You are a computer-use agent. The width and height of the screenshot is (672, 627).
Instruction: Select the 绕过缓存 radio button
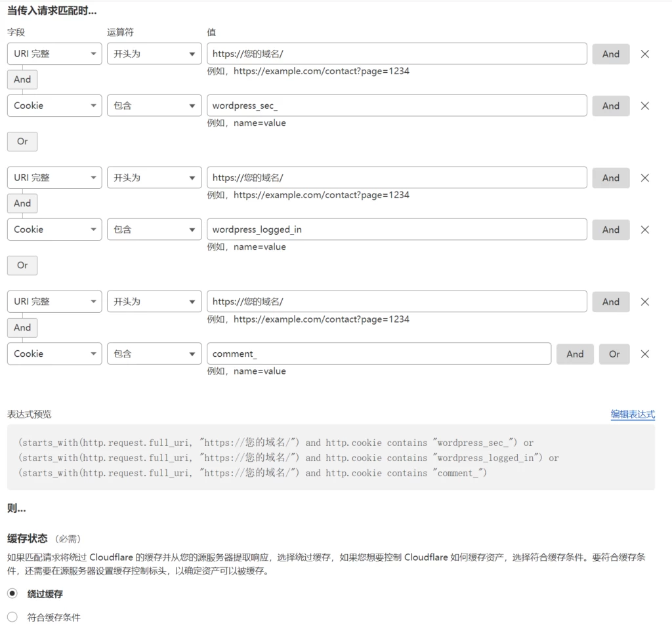(x=11, y=593)
